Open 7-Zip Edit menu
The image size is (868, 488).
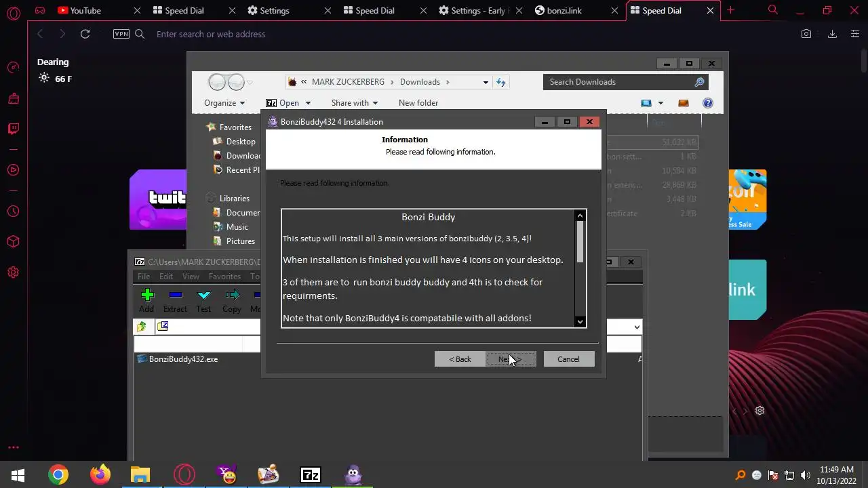pos(166,277)
